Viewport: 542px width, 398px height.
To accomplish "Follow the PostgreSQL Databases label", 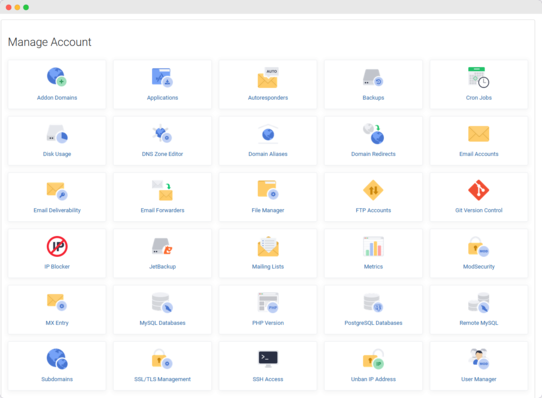I will click(x=373, y=323).
